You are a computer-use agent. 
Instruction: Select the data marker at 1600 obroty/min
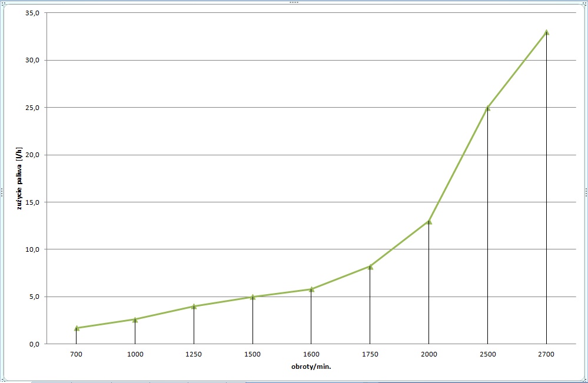point(311,289)
